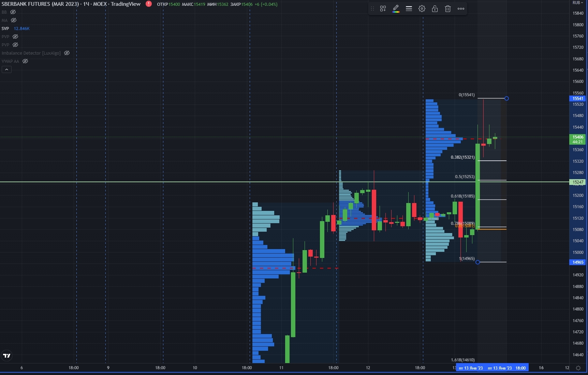Select the Imbalance Detector [LuxAlgo] label

coord(31,53)
